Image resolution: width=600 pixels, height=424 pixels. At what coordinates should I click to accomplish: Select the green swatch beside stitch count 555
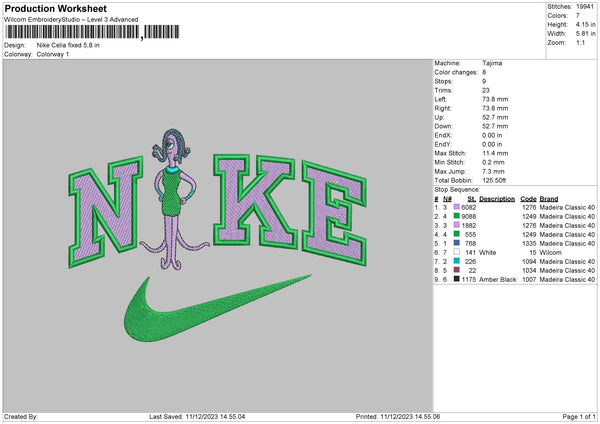[x=457, y=234]
